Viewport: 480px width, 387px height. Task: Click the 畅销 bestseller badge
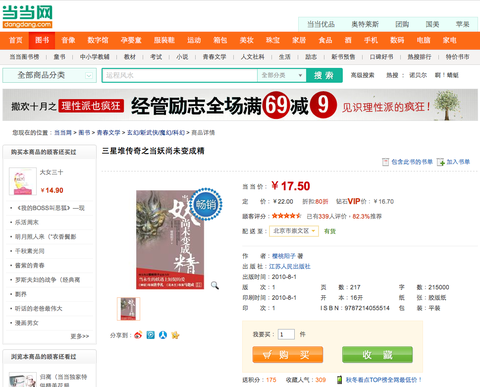point(205,204)
